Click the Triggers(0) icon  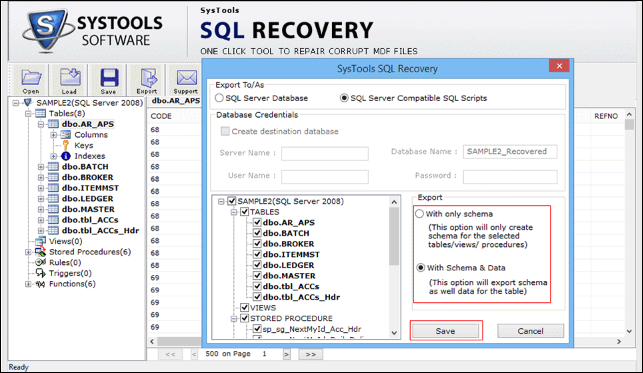[x=40, y=273]
